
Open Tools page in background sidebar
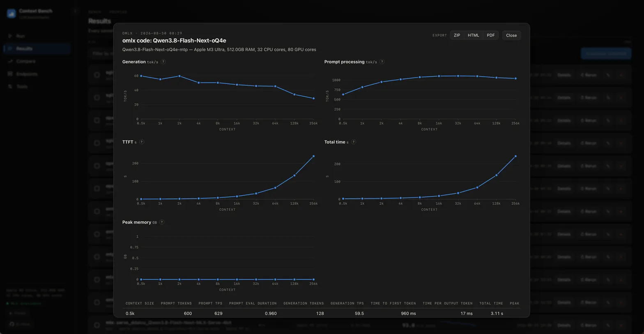click(x=37, y=87)
